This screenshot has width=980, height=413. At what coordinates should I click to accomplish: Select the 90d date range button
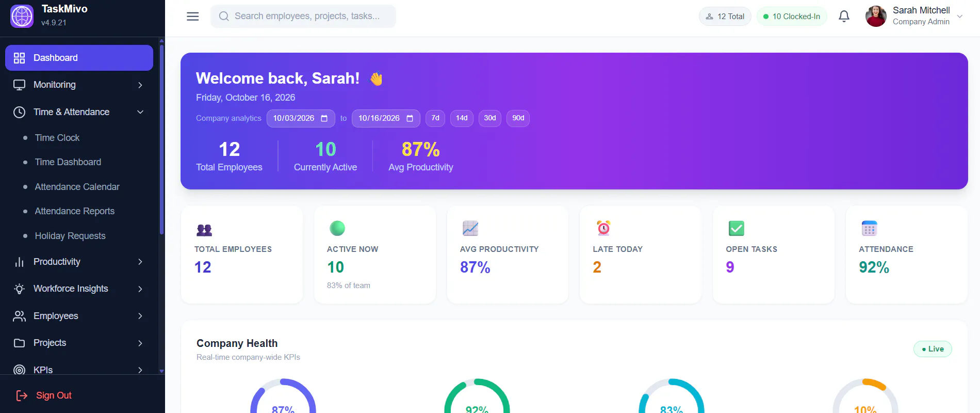pos(518,118)
